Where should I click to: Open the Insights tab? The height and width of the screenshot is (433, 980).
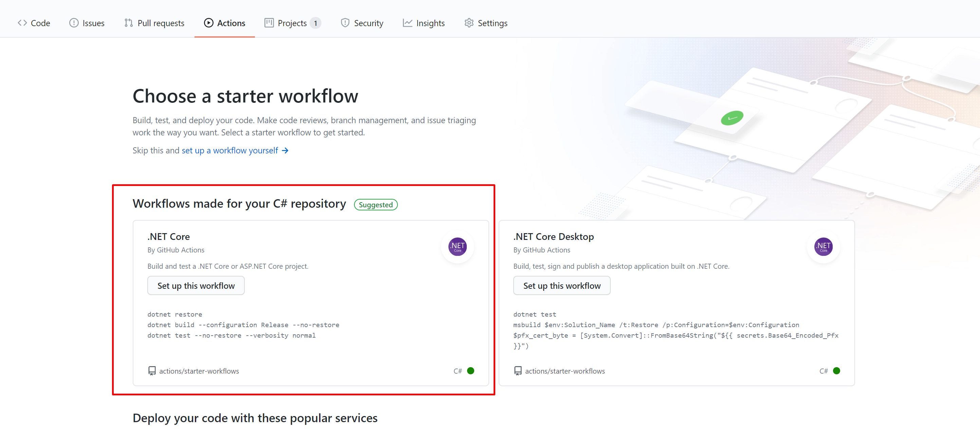pos(430,23)
